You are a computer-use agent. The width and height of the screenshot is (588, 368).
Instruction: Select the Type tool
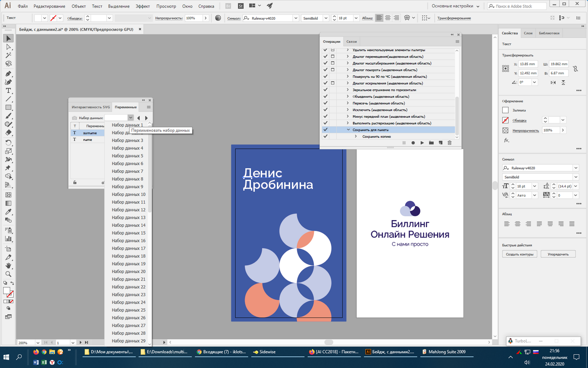pos(8,91)
